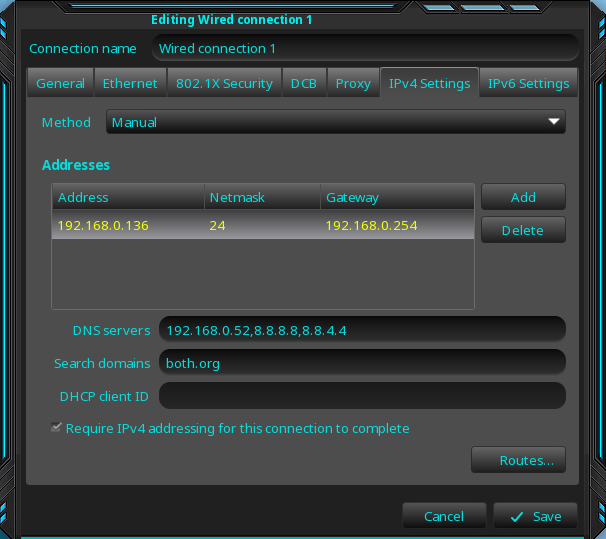Switch to the IPv6 Settings tab

pos(528,84)
